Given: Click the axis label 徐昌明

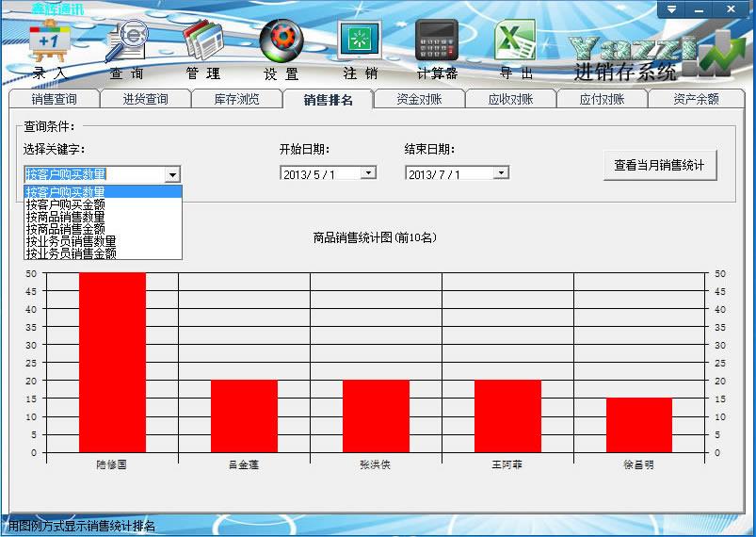Looking at the screenshot, I should [639, 464].
